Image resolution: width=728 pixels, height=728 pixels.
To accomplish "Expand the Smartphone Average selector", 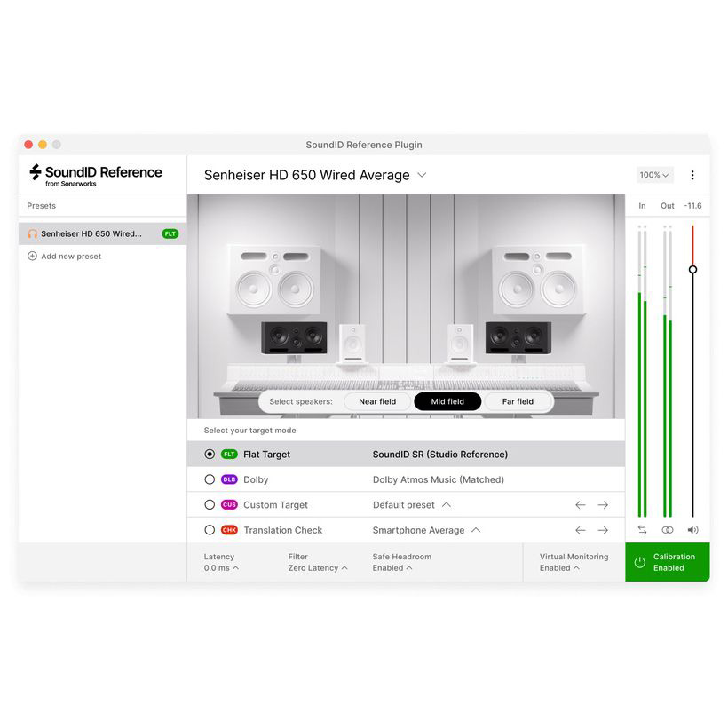I will coord(426,530).
